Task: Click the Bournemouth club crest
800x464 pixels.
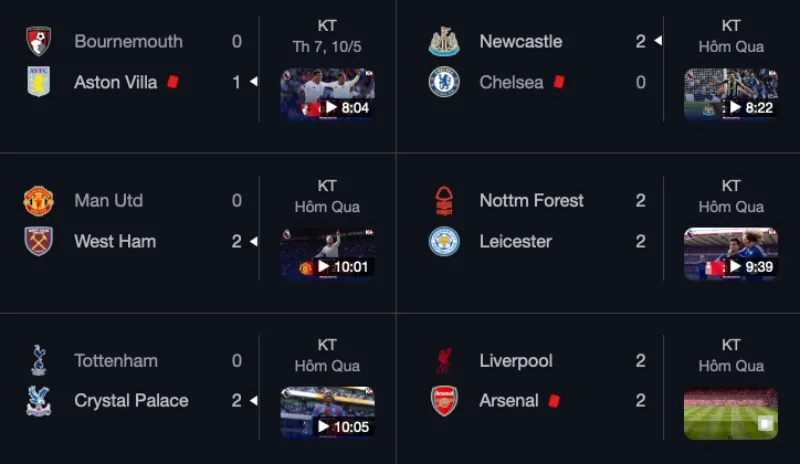Action: tap(38, 41)
